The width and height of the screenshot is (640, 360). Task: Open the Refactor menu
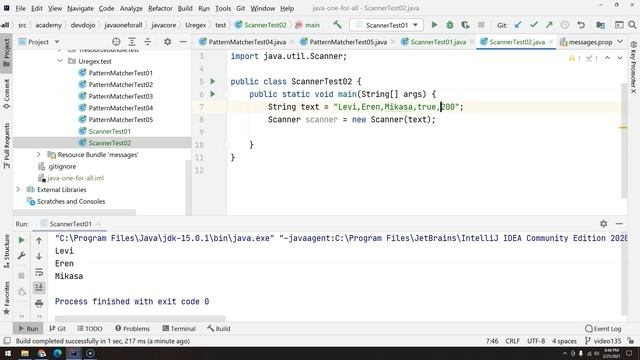(x=160, y=8)
